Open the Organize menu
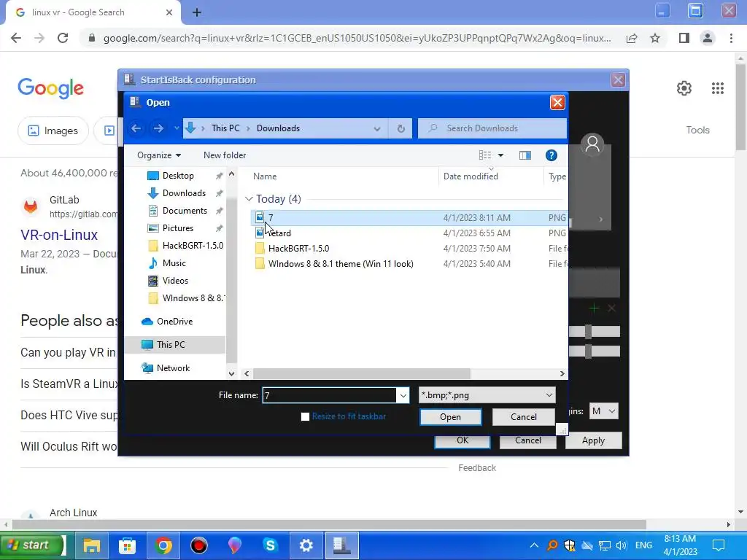The image size is (747, 560). [x=159, y=155]
